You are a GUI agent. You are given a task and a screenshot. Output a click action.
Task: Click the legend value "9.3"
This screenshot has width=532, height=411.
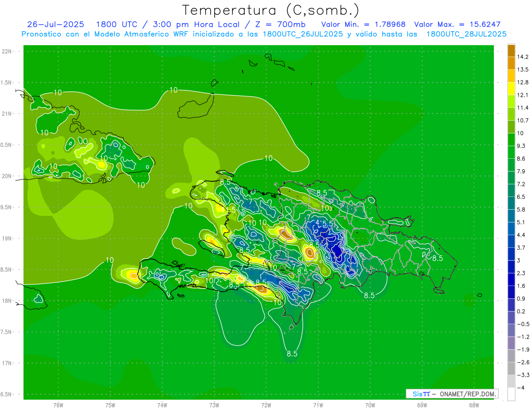(521, 145)
